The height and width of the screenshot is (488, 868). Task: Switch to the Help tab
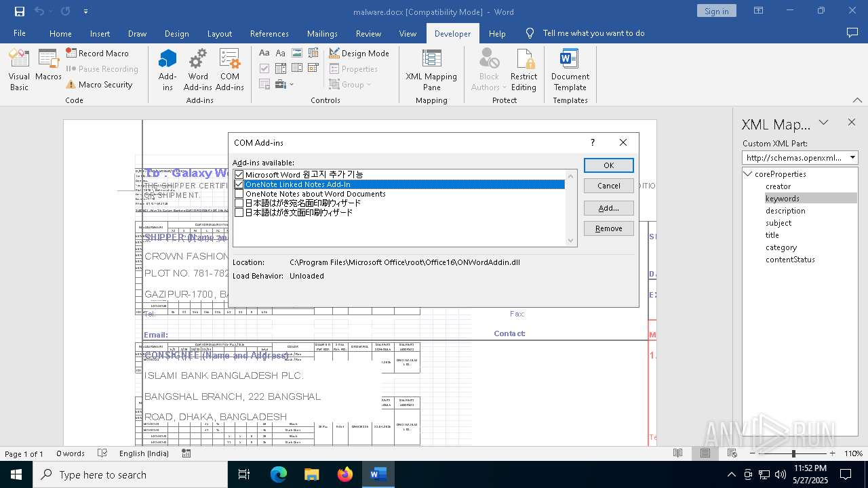[x=497, y=33]
